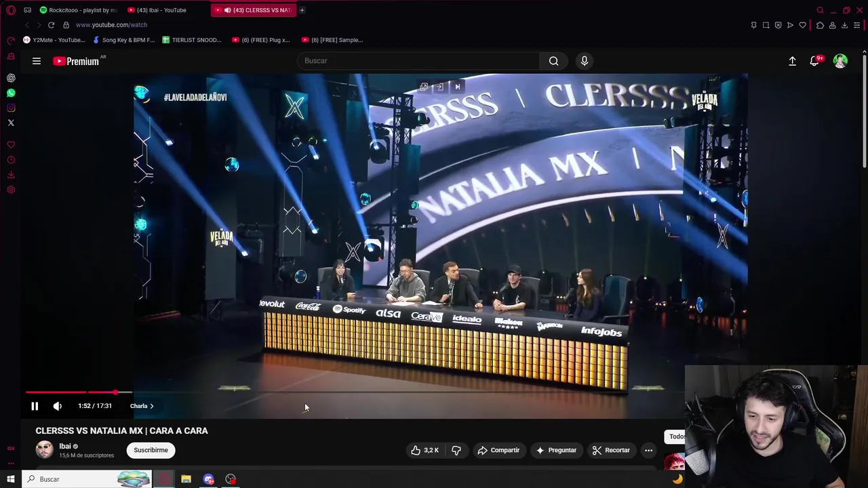This screenshot has width=868, height=488.
Task: Take a snapshot with the capture icon
Action: click(x=766, y=25)
